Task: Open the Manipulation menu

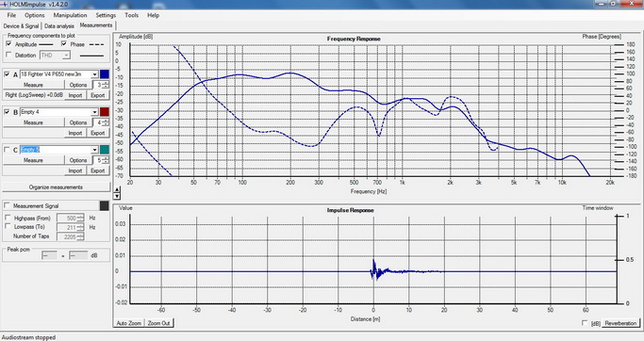Action: coord(70,15)
